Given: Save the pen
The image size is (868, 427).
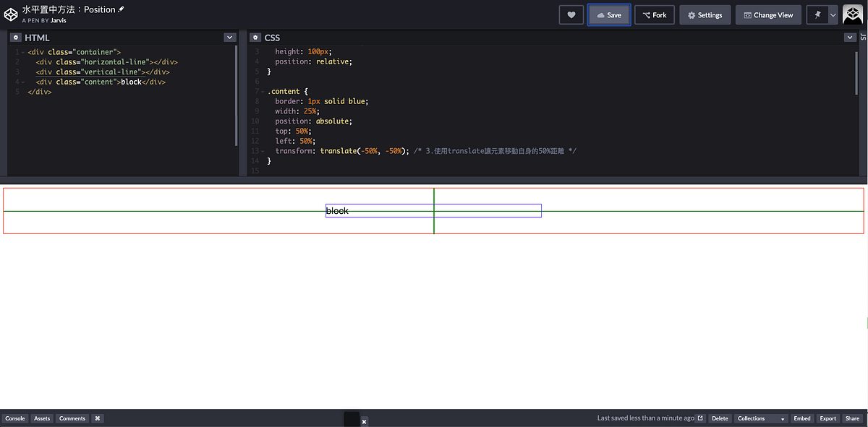Looking at the screenshot, I should (609, 14).
